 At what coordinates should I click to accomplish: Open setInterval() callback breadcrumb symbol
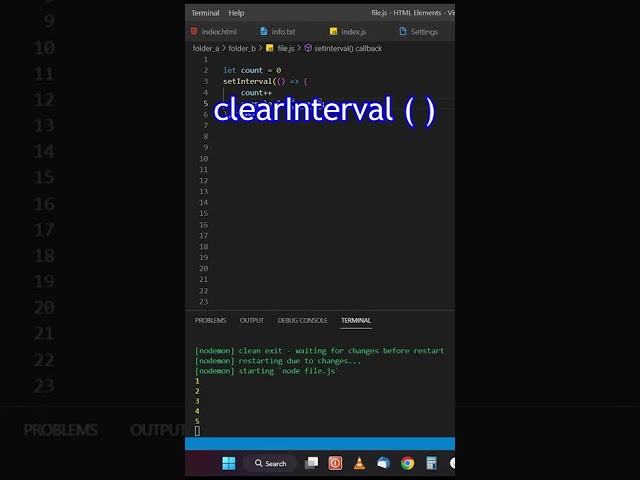pos(348,48)
